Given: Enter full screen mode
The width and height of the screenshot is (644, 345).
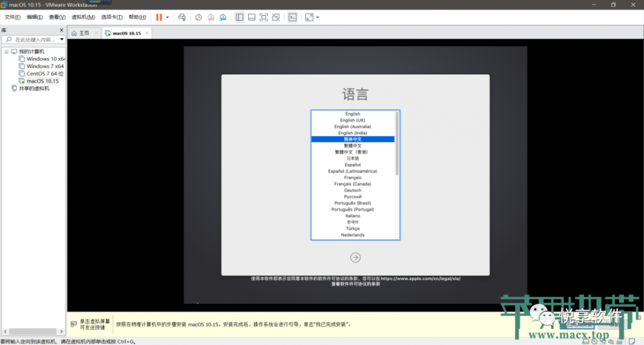Looking at the screenshot, I should pos(264,17).
